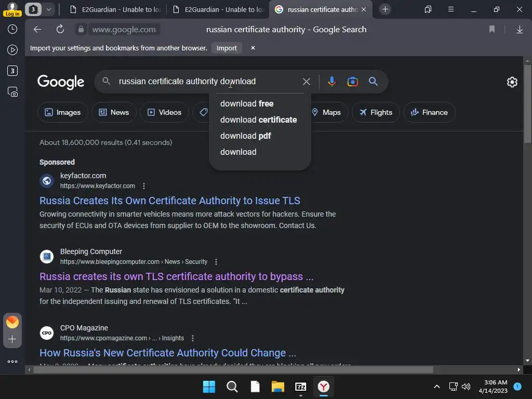This screenshot has height=399, width=532.
Task: Click the connection lock icon
Action: tap(81, 30)
